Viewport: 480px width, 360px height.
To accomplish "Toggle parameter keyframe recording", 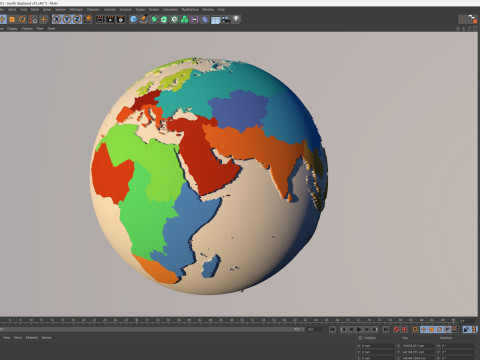I will click(x=448, y=329).
